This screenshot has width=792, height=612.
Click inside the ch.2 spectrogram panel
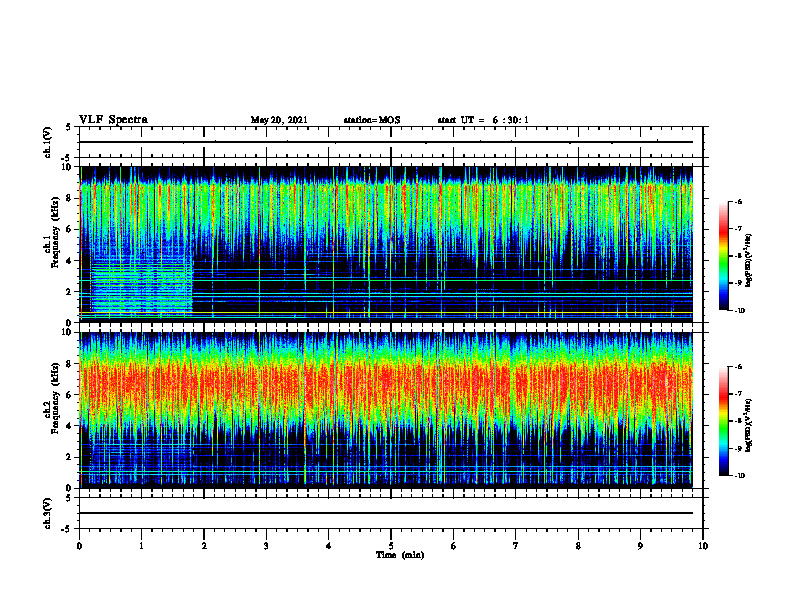pyautogui.click(x=386, y=410)
